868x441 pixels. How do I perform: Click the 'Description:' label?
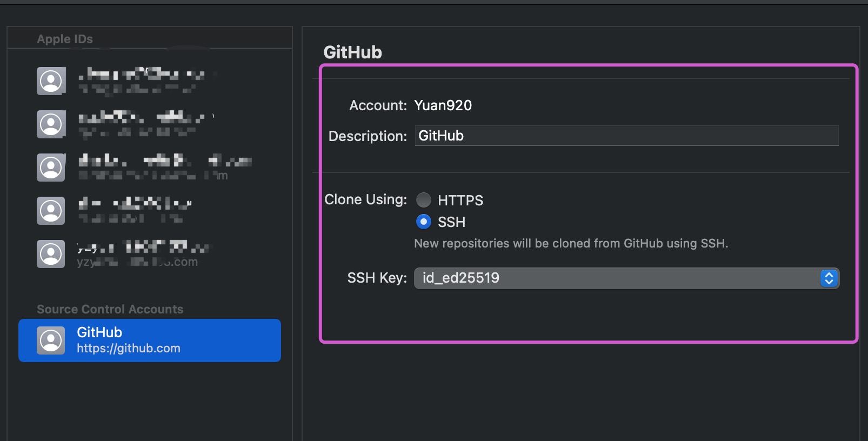click(368, 136)
